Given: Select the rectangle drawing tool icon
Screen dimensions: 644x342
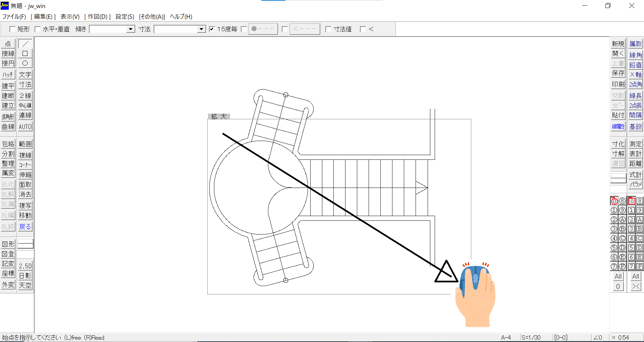Looking at the screenshot, I should tap(25, 54).
